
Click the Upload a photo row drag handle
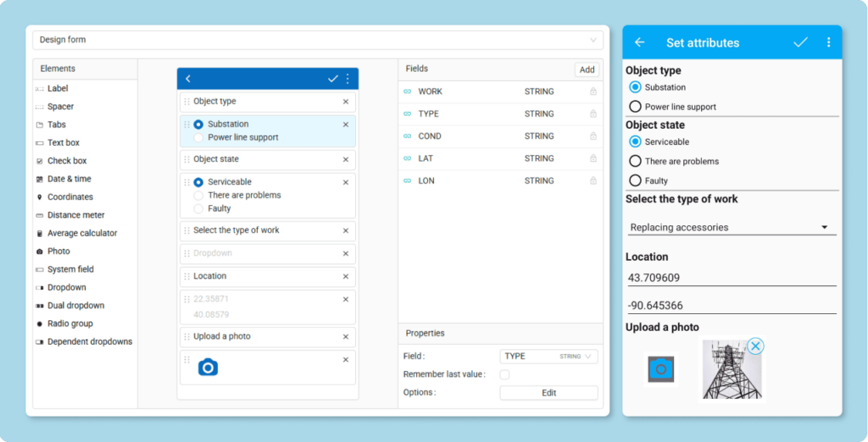pos(186,337)
